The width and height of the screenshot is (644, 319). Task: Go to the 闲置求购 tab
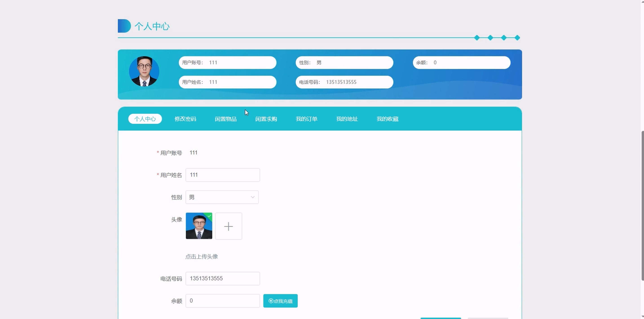[266, 119]
